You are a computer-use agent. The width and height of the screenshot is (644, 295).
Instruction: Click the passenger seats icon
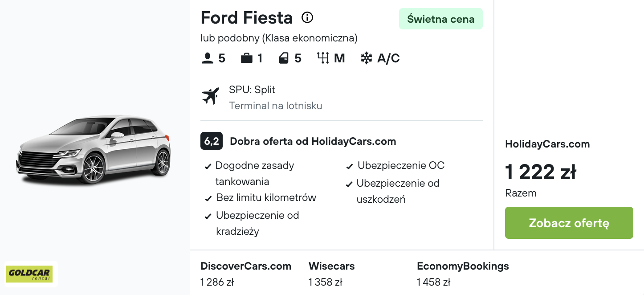tap(207, 58)
